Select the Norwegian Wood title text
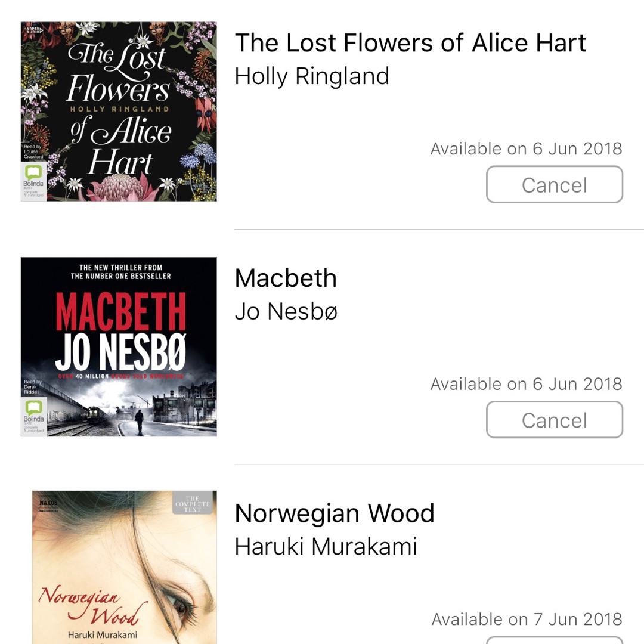The height and width of the screenshot is (644, 644). [x=335, y=513]
